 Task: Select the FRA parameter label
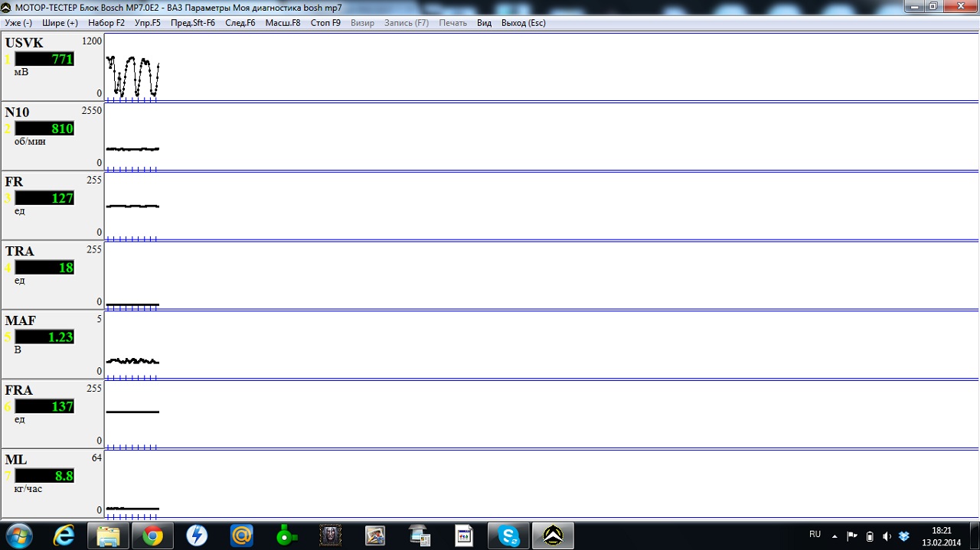coord(19,391)
